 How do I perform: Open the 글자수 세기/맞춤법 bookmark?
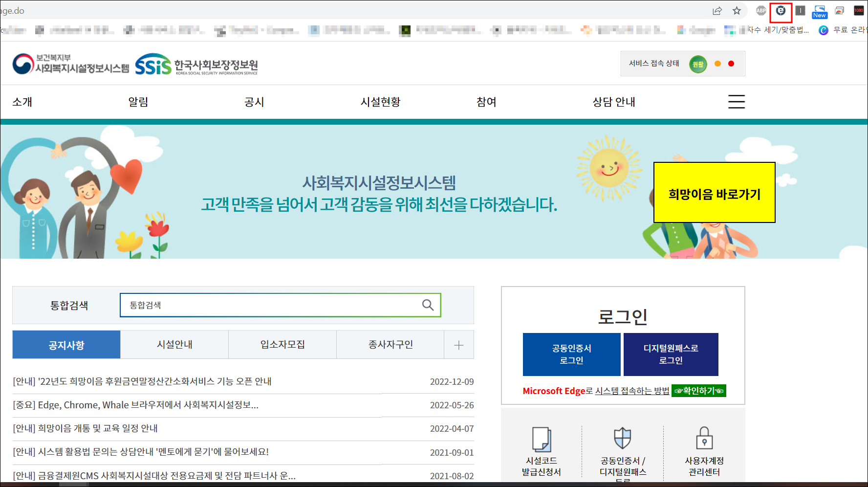[x=767, y=30]
